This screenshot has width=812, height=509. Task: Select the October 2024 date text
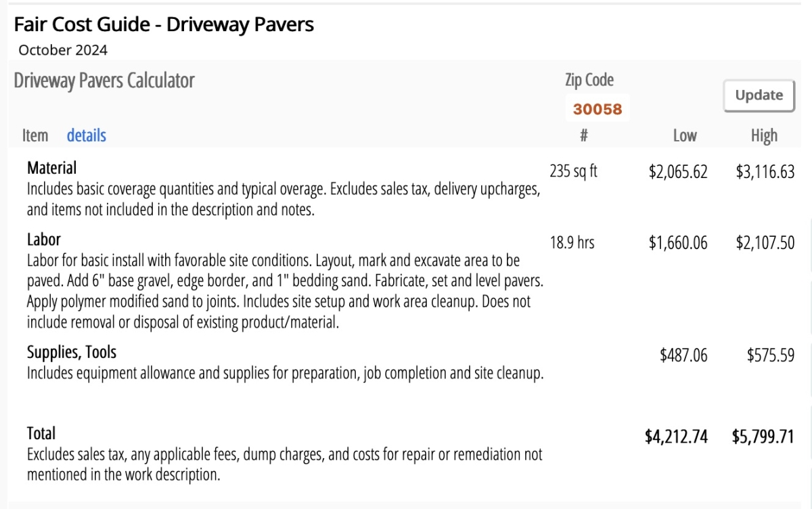click(x=63, y=50)
